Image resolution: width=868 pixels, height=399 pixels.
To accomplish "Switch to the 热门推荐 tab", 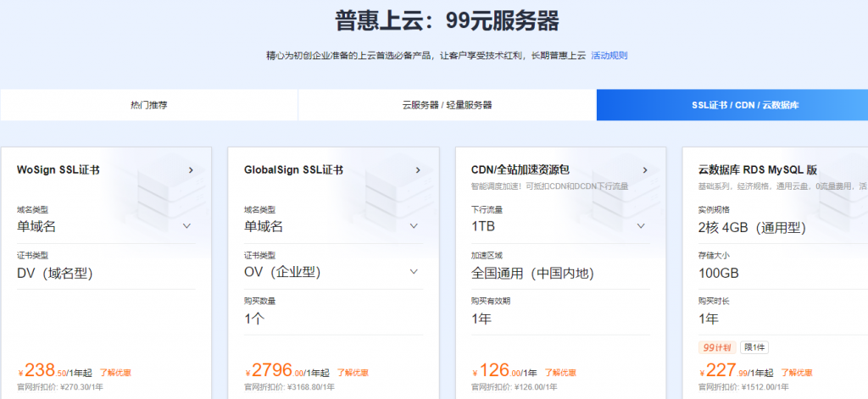I will point(149,104).
